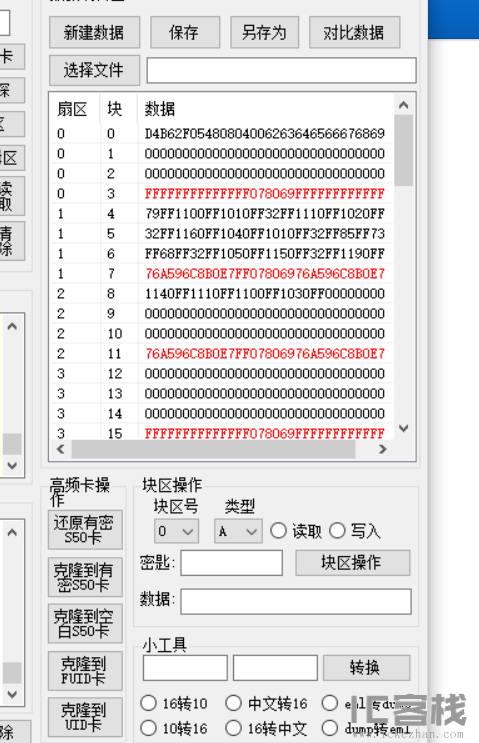Focus the file path field beside 选择文件
Viewport: 479px width, 743px height.
(x=281, y=70)
